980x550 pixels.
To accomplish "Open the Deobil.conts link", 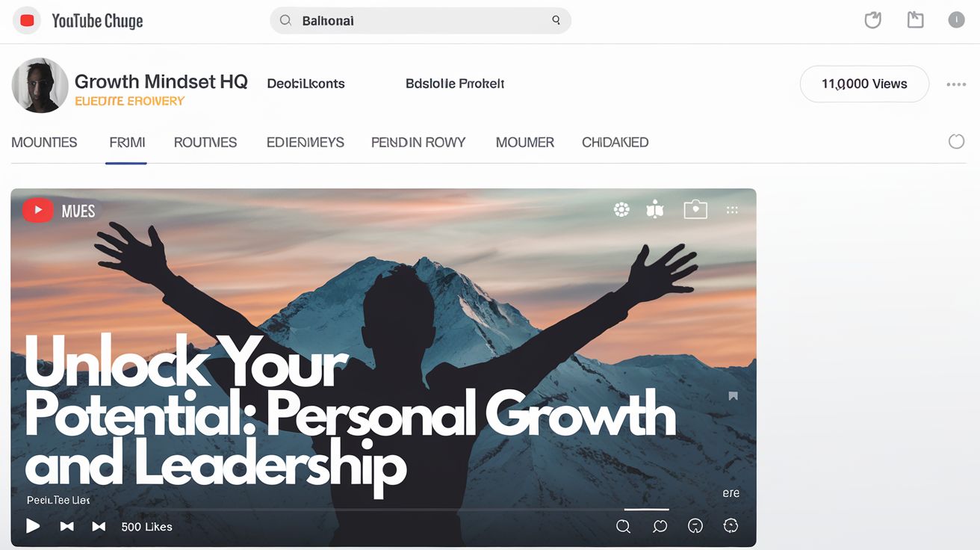I will [x=306, y=84].
